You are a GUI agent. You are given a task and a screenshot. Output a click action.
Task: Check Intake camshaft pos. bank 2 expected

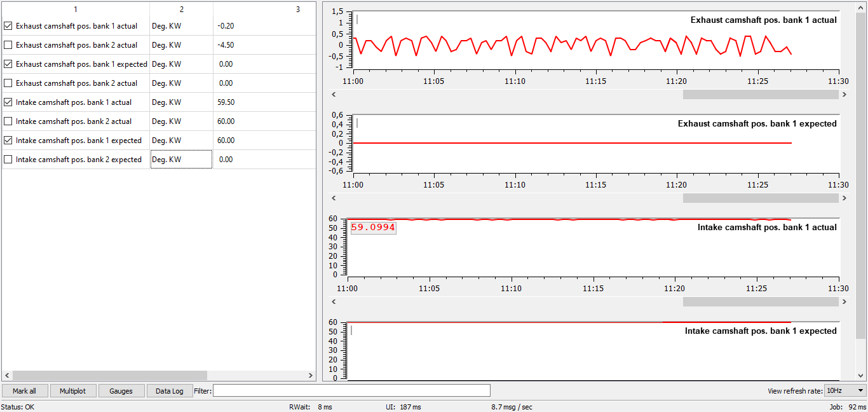click(8, 160)
